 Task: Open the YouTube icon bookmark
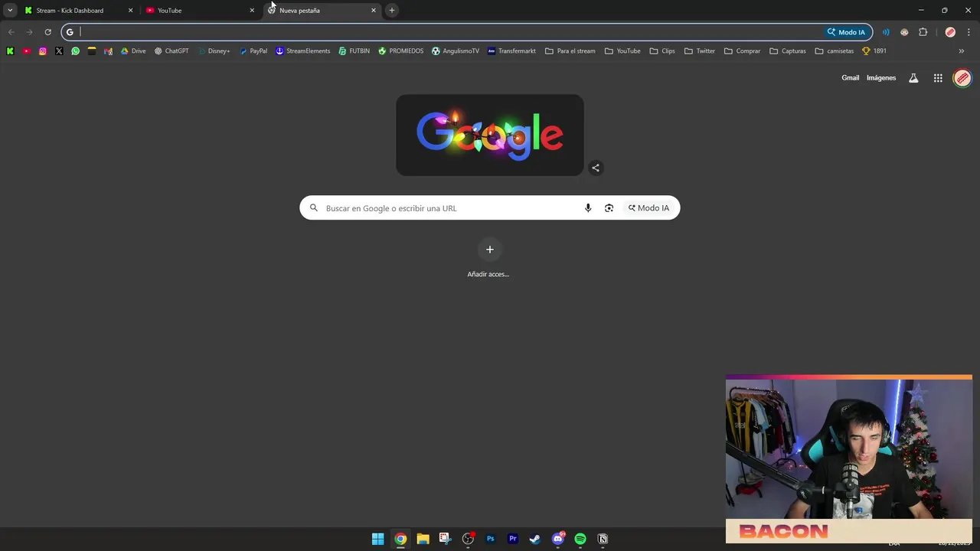26,51
